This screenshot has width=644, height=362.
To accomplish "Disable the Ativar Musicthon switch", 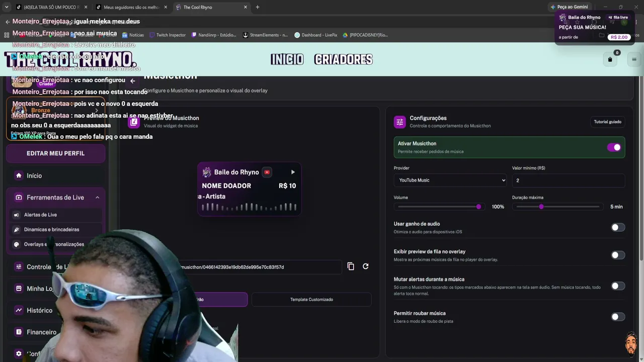I will [x=614, y=147].
